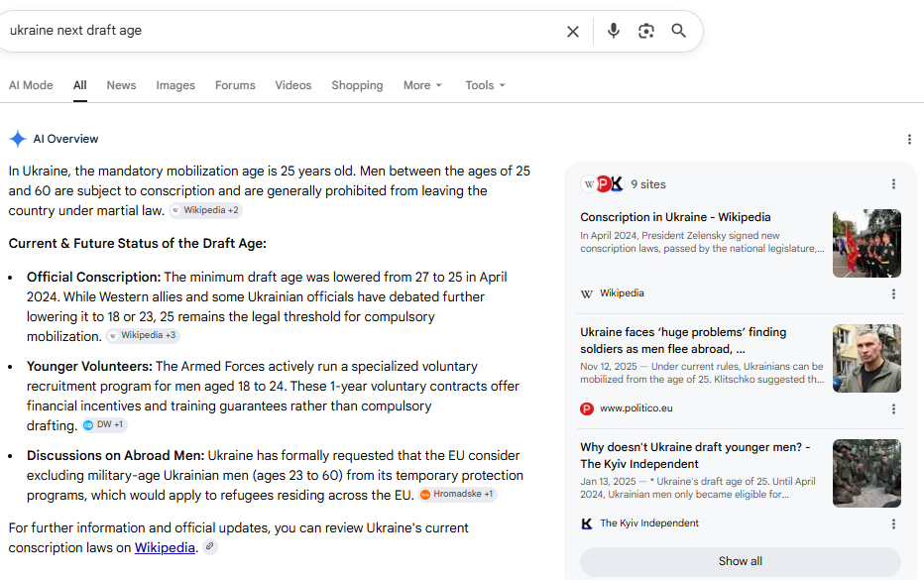
Task: Click the Show all sources button
Action: (x=741, y=562)
